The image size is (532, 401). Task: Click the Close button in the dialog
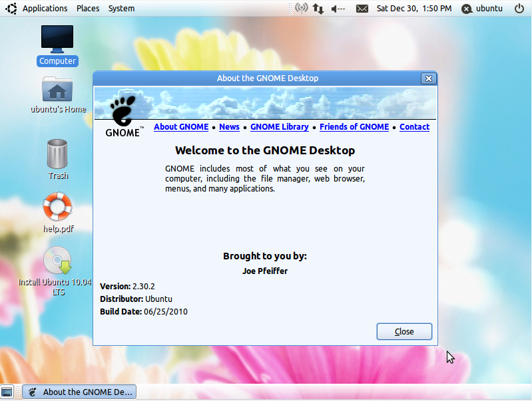pyautogui.click(x=404, y=332)
